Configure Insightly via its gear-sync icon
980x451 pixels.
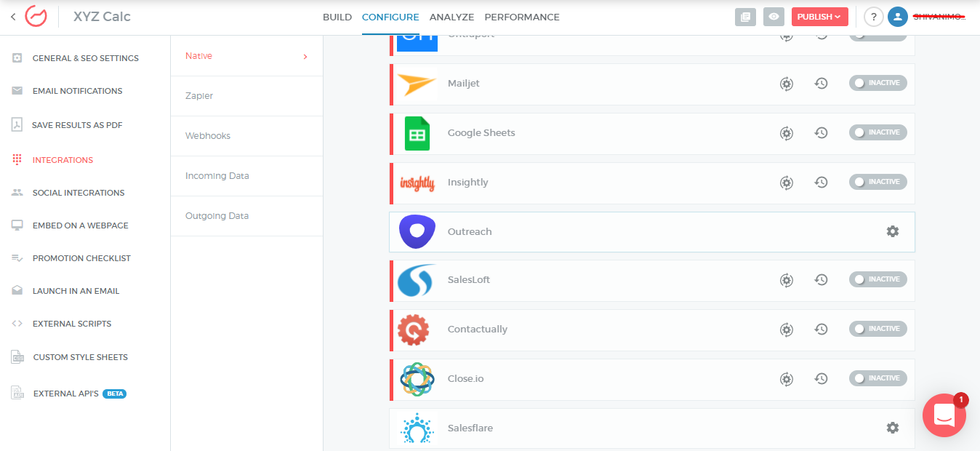tap(787, 183)
